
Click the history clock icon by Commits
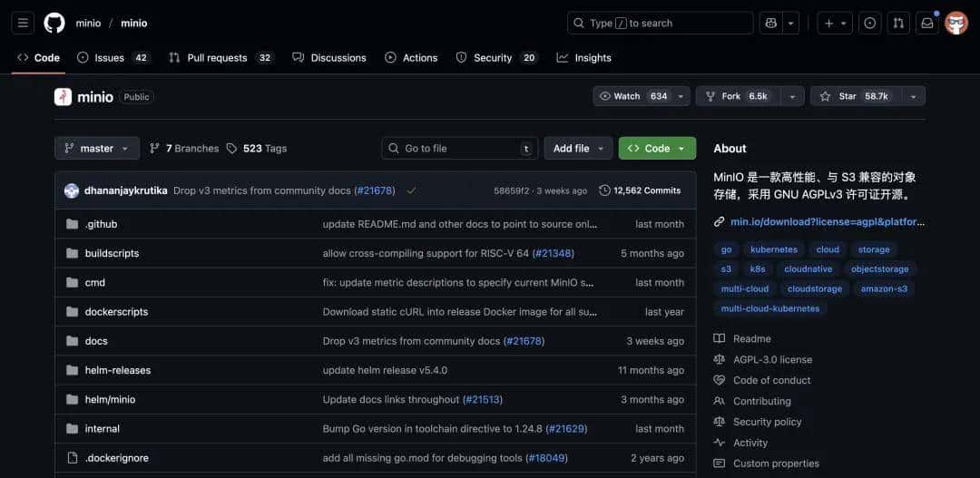pyautogui.click(x=604, y=190)
